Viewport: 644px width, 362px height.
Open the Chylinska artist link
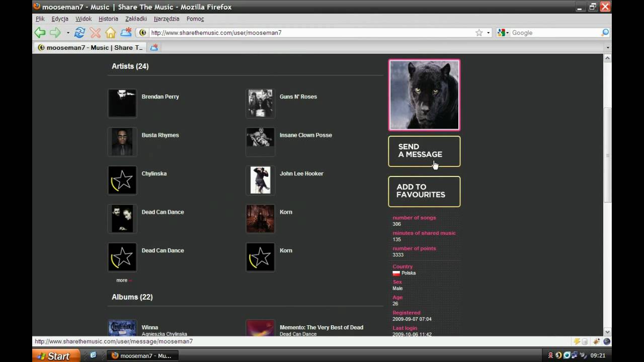click(x=154, y=173)
